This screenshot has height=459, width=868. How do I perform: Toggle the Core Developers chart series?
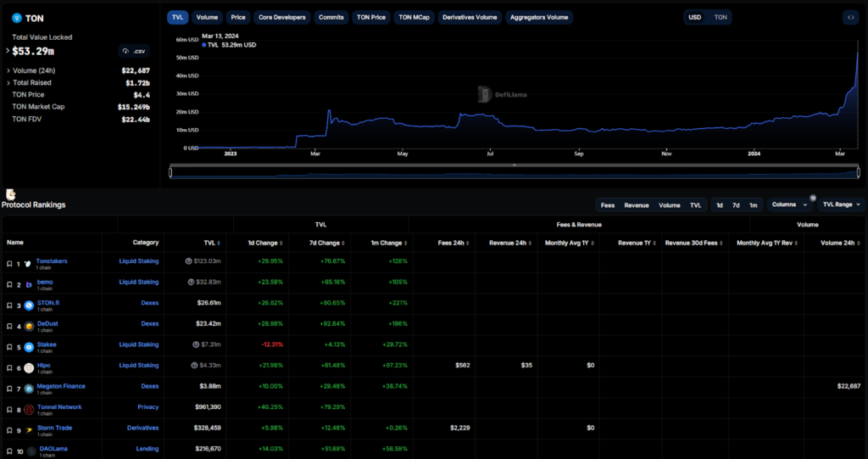click(x=281, y=17)
